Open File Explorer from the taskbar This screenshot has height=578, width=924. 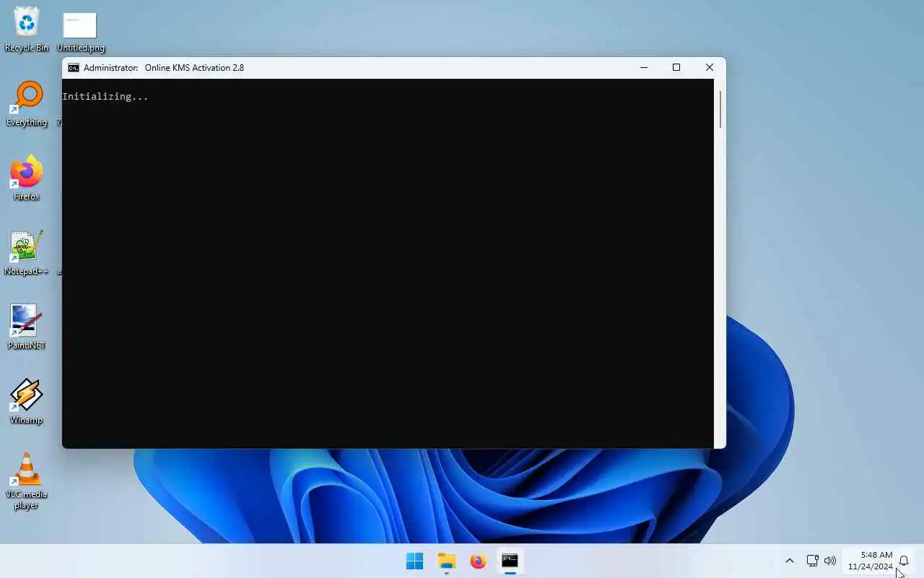[446, 561]
